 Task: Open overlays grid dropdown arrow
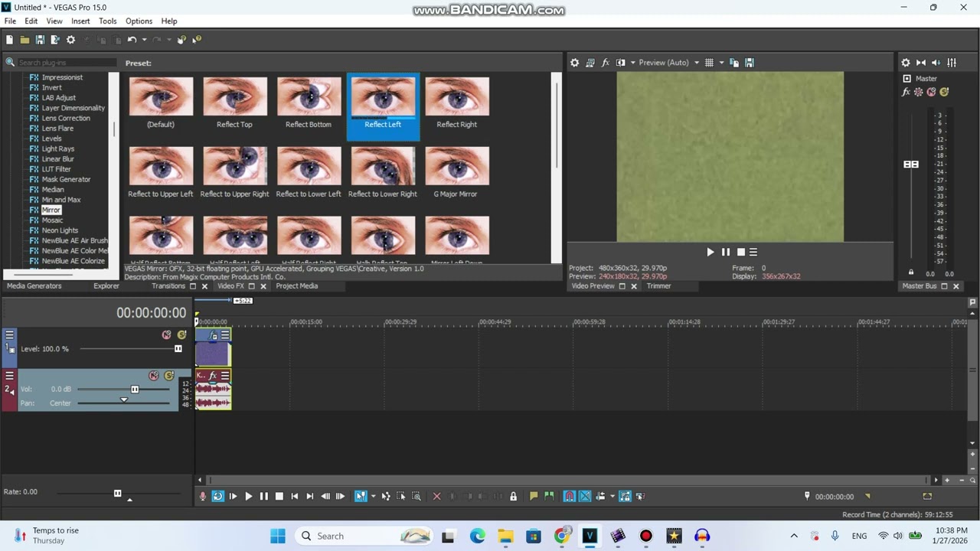(x=721, y=63)
